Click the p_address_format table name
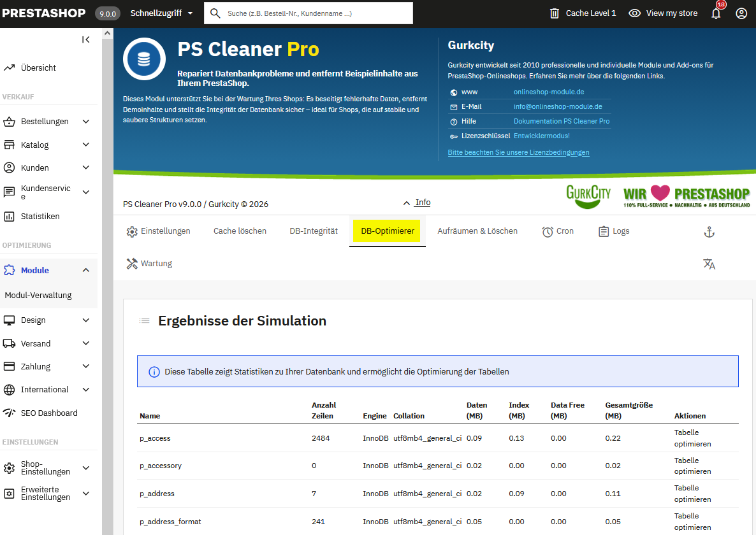 click(x=170, y=522)
